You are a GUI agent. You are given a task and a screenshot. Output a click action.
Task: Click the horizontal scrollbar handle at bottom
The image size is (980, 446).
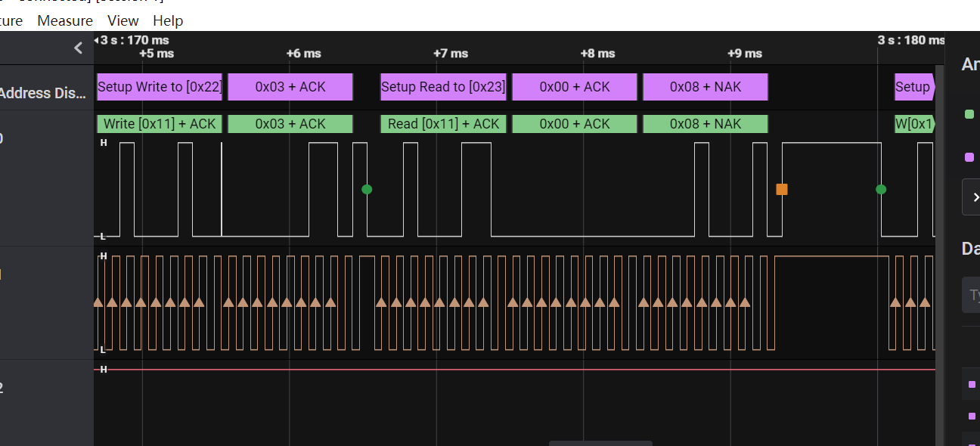pos(600,443)
